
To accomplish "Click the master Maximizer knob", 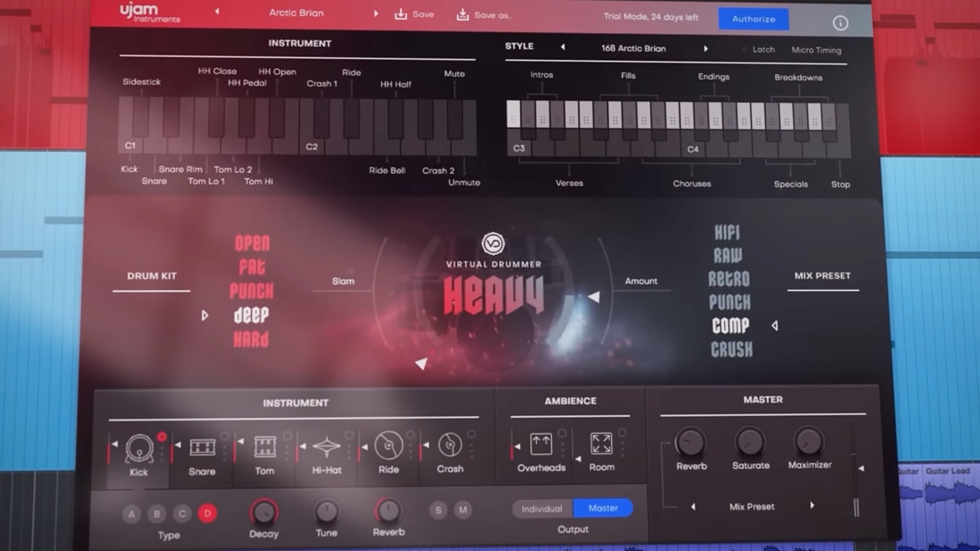I will tap(809, 441).
